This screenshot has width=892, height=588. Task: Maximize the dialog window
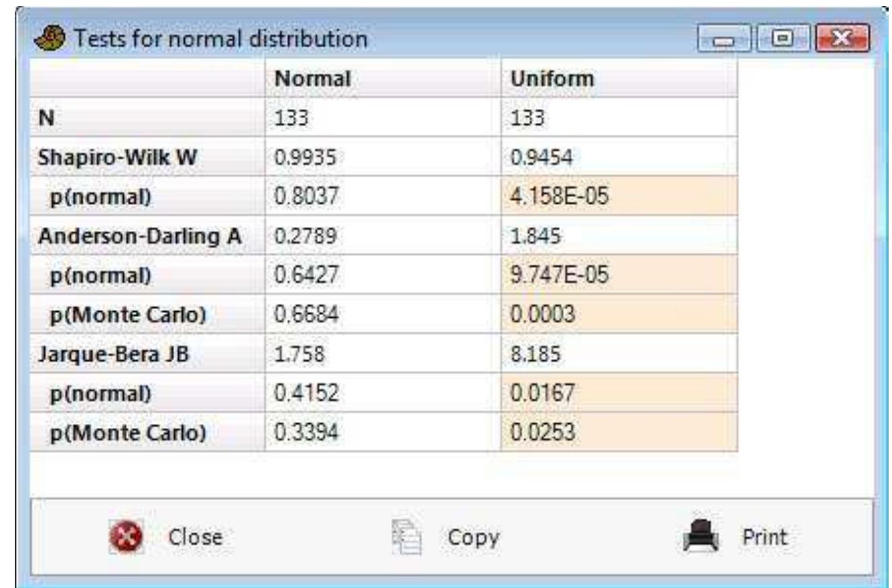coord(782,38)
